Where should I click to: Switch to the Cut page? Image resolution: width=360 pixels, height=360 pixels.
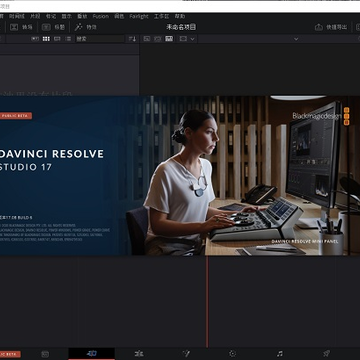92,354
